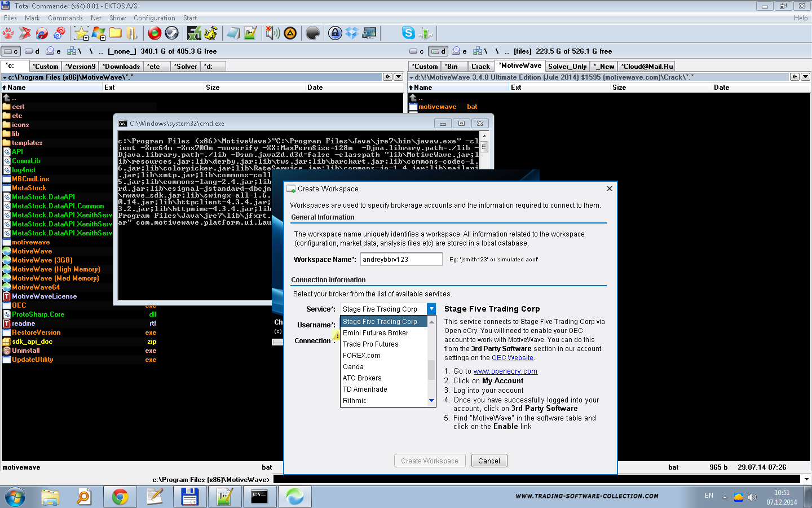812x508 pixels.
Task: Switch to the Solver_Only tab
Action: pyautogui.click(x=567, y=67)
